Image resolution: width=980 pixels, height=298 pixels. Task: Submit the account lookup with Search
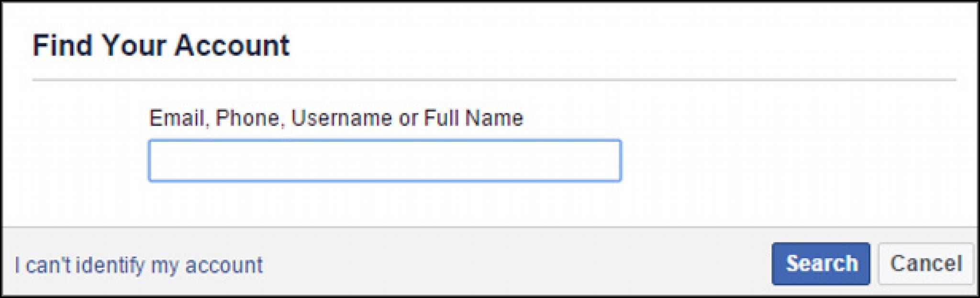(x=821, y=264)
